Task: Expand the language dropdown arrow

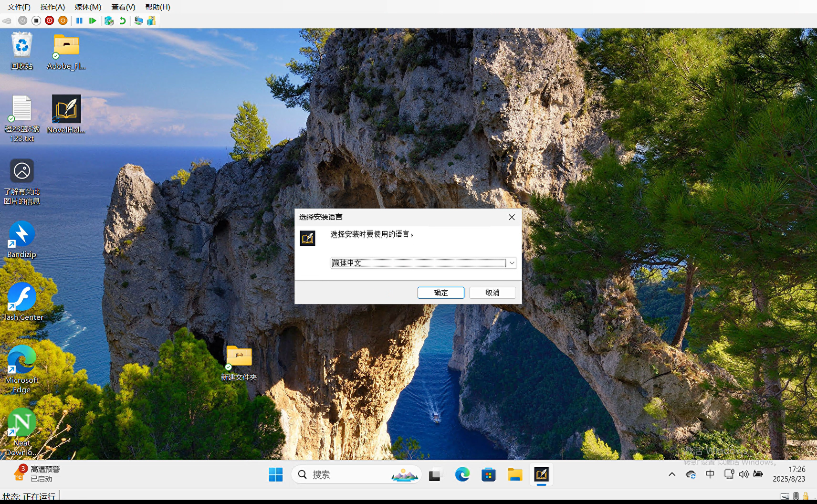Action: (x=512, y=263)
